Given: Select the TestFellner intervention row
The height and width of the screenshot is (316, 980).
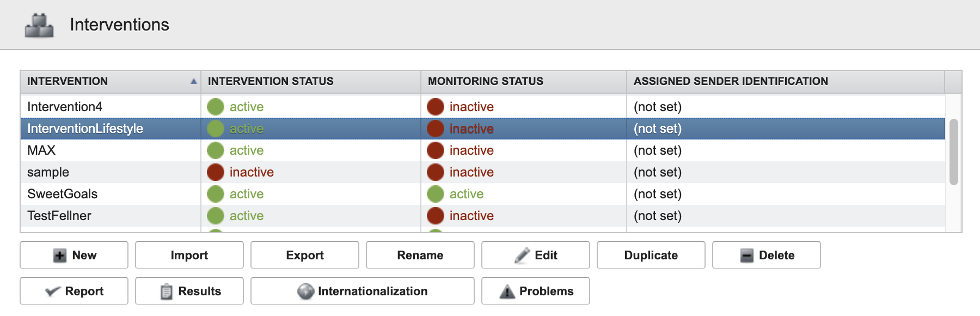Looking at the screenshot, I should click(59, 216).
